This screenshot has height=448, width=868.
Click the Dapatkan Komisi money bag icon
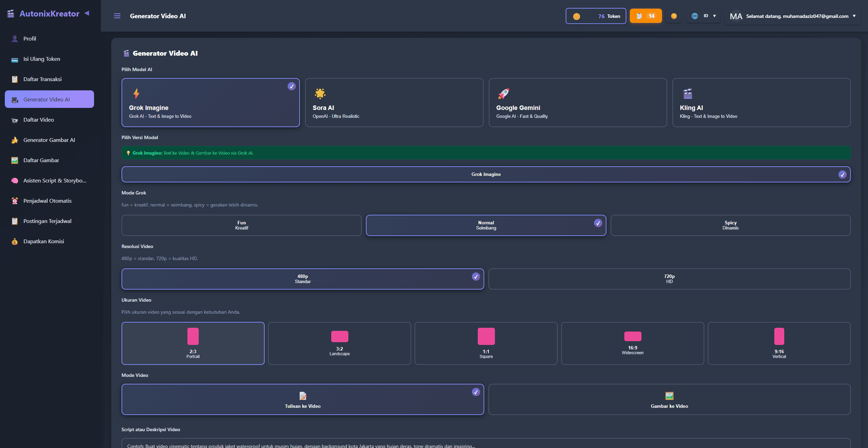[x=14, y=242]
